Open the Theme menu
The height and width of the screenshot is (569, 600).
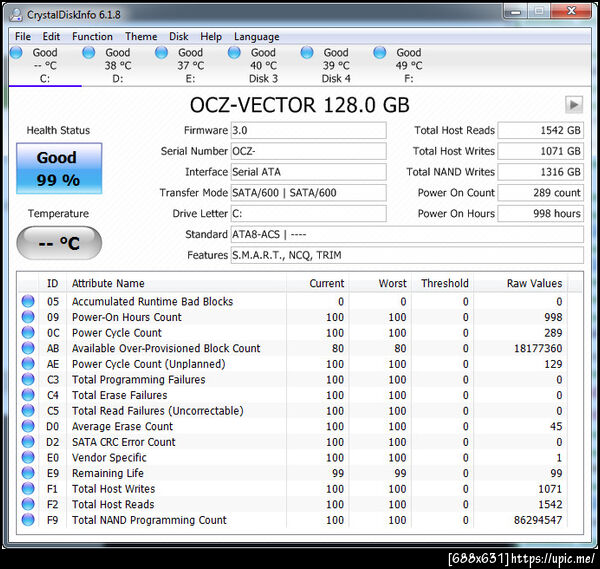[141, 37]
